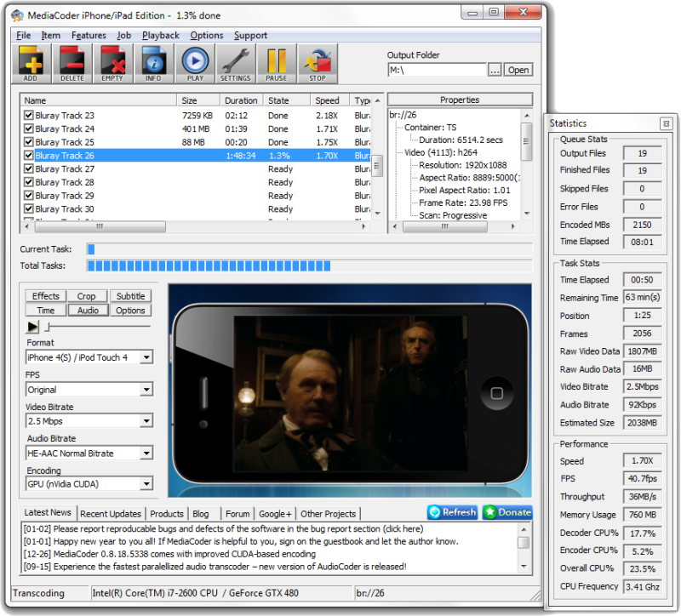The image size is (681, 616).
Task: Click the DELETE icon in the toolbar
Action: pyautogui.click(x=72, y=63)
